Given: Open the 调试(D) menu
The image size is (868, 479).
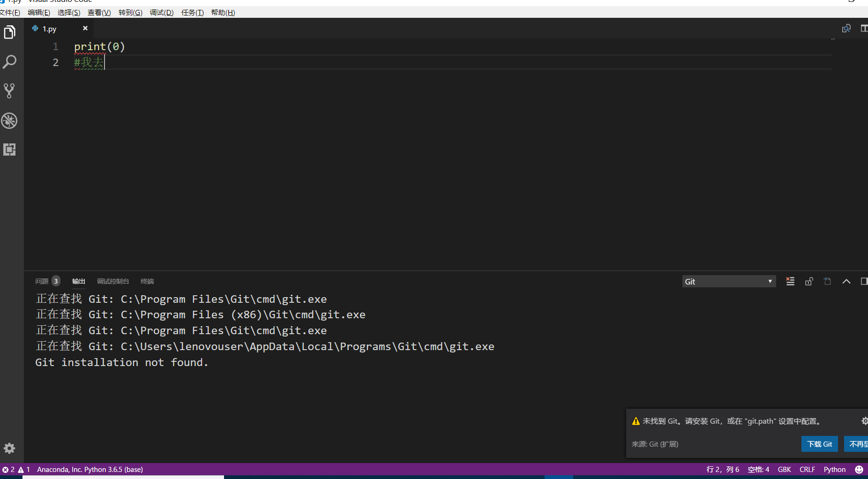Looking at the screenshot, I should [162, 13].
